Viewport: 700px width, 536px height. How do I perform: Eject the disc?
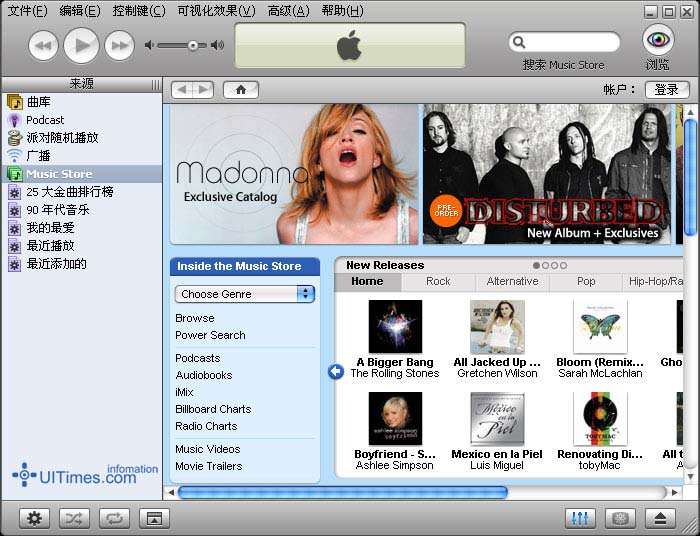[659, 518]
